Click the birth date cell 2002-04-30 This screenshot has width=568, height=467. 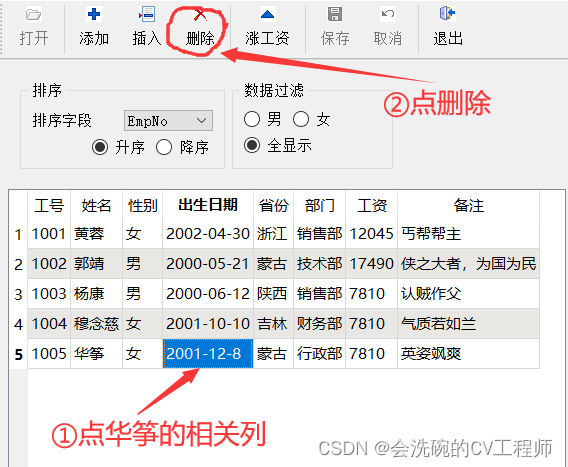click(x=208, y=234)
